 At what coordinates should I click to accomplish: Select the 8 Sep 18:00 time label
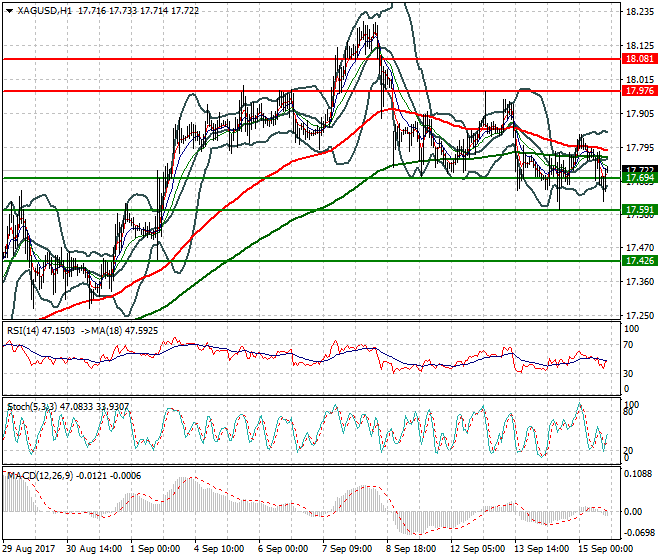click(412, 549)
